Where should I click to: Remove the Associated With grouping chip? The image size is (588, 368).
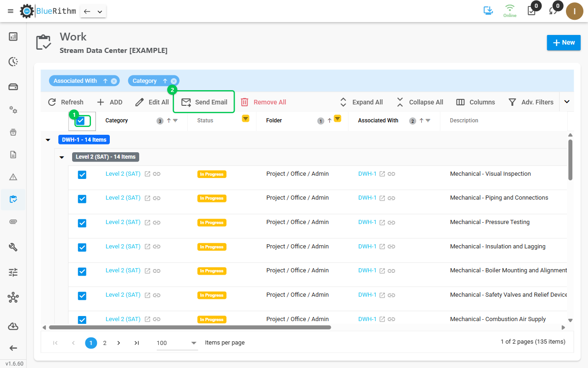[114, 81]
